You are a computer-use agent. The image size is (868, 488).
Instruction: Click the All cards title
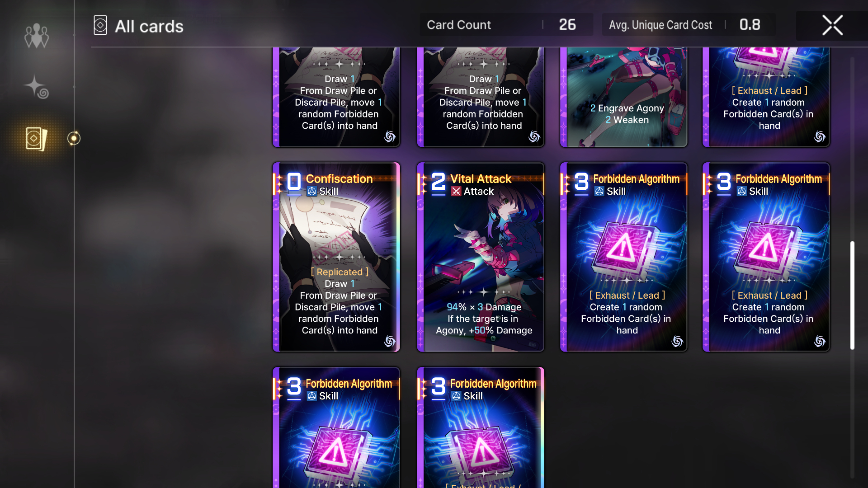click(149, 26)
